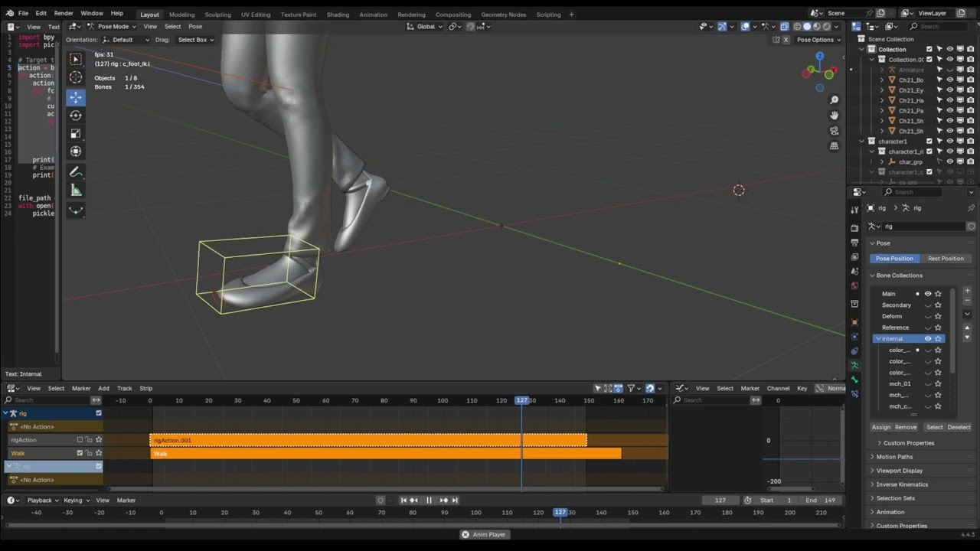Image resolution: width=980 pixels, height=551 pixels.
Task: Open Orientation Default dropdown
Action: tap(126, 40)
